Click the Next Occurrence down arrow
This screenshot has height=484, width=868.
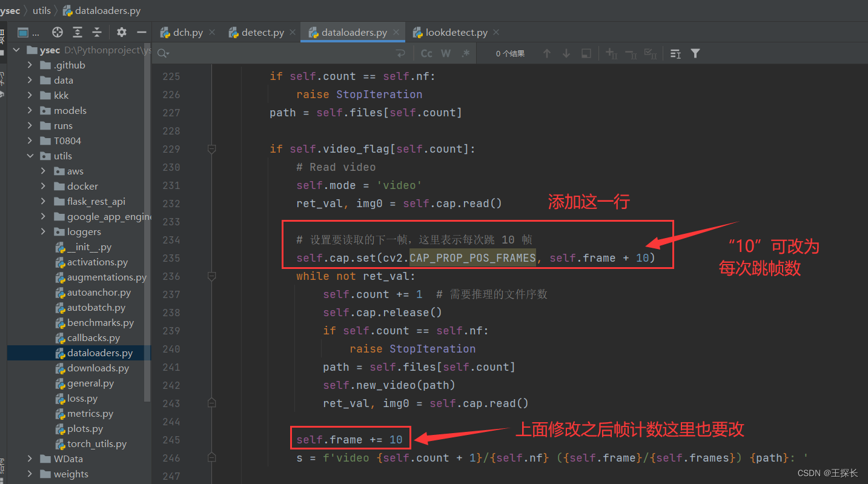tap(566, 53)
